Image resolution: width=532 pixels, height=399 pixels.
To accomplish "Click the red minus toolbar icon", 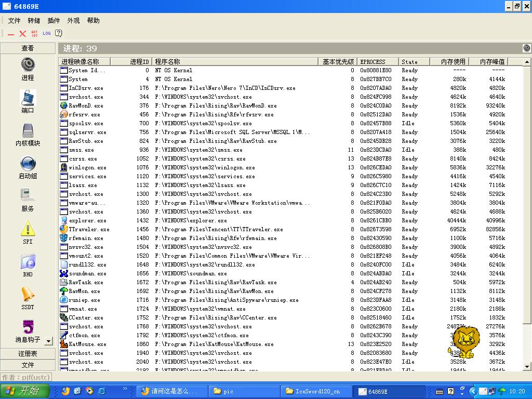I will [x=11, y=34].
